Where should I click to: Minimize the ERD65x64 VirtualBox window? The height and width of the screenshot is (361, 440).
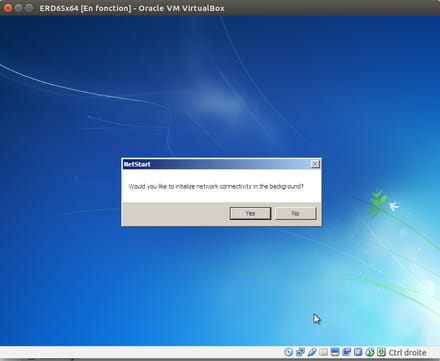[18, 8]
